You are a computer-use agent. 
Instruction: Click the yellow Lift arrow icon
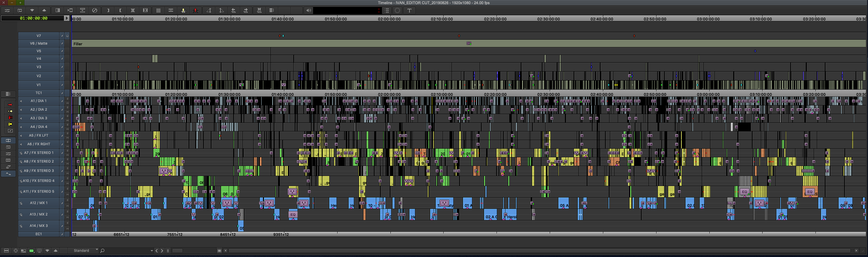pyautogui.click(x=183, y=10)
